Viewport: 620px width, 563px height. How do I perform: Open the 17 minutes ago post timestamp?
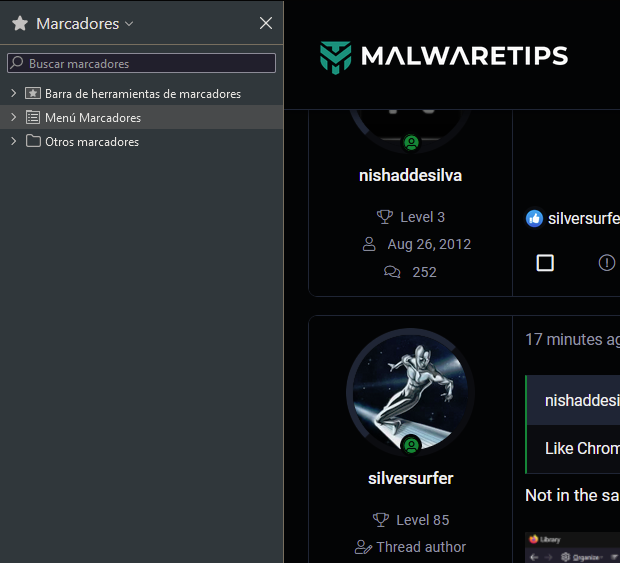572,340
